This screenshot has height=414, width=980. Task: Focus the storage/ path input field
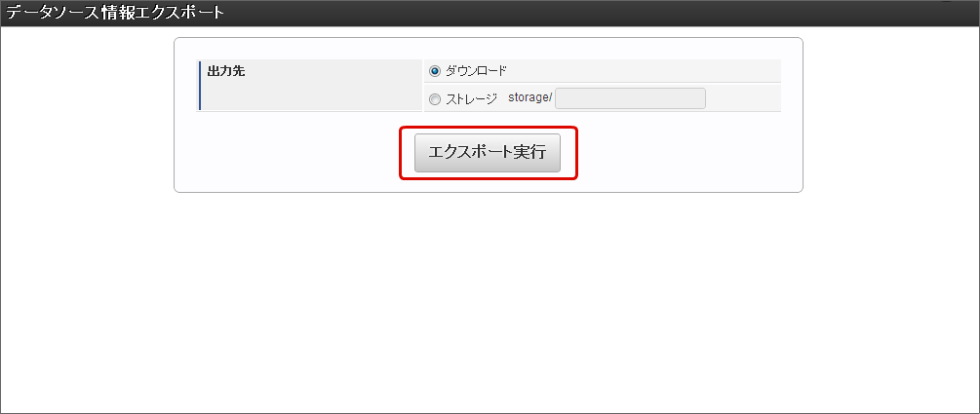630,98
